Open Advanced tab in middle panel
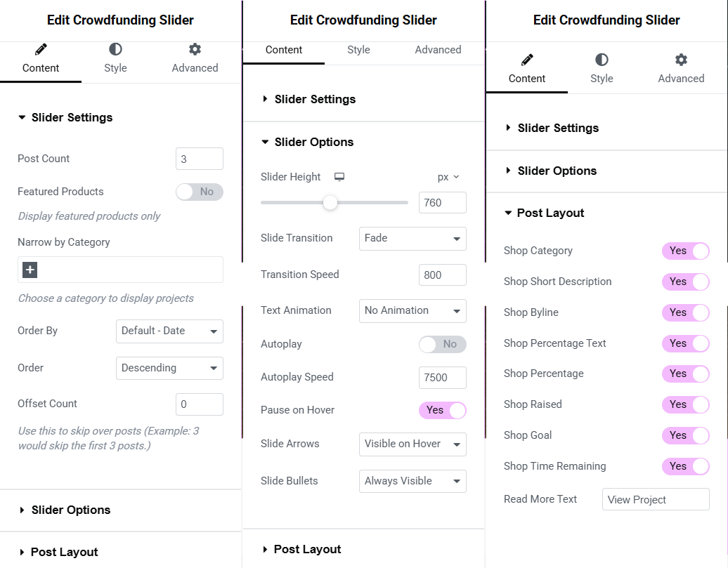 tap(438, 50)
